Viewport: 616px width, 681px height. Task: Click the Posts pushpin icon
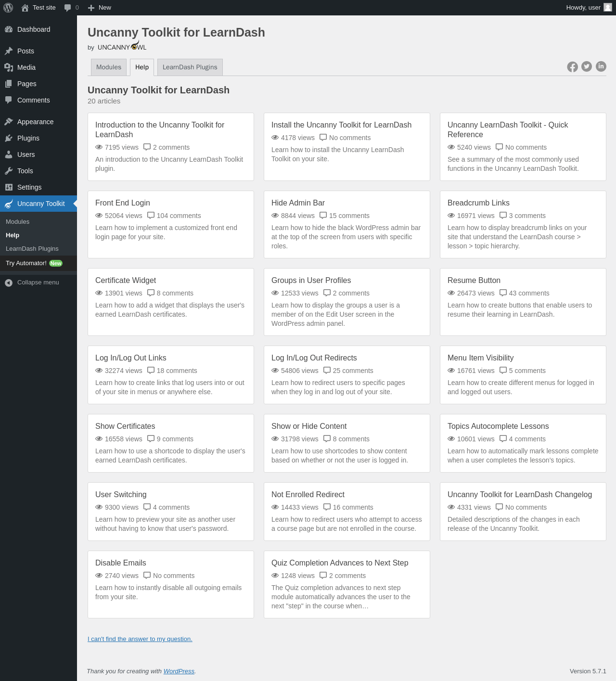[9, 51]
